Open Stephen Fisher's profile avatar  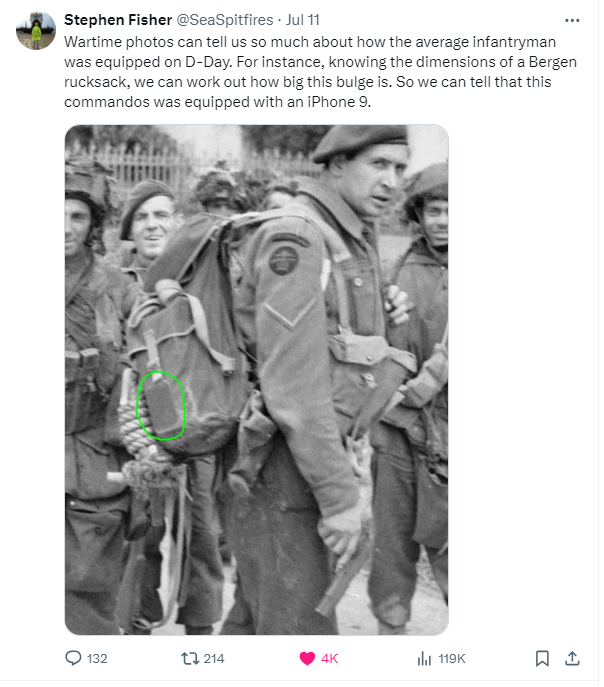click(36, 30)
